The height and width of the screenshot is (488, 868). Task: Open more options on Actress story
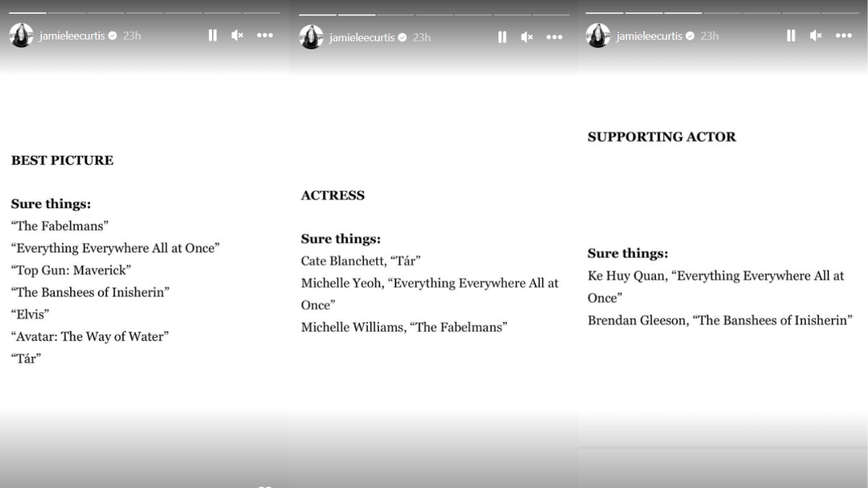555,37
